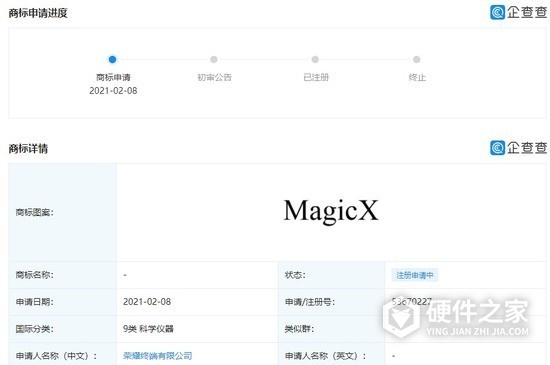The image size is (550, 365).
Task: Select the 终止 progress step dot
Action: pos(416,60)
